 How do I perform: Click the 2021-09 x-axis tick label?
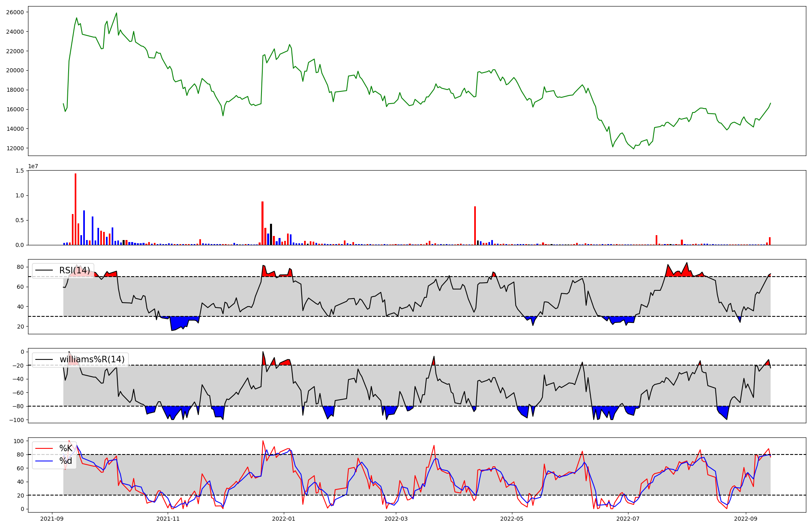click(x=52, y=519)
